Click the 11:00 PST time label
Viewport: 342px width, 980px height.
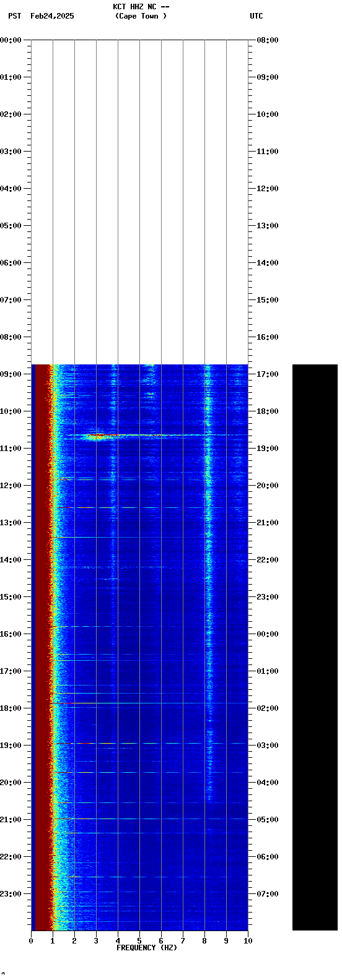[11, 449]
